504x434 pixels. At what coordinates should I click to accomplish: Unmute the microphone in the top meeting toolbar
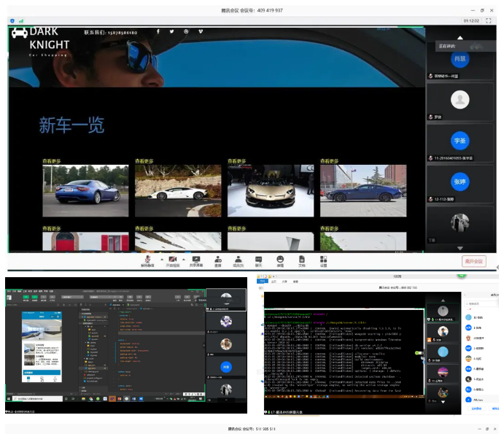147,261
